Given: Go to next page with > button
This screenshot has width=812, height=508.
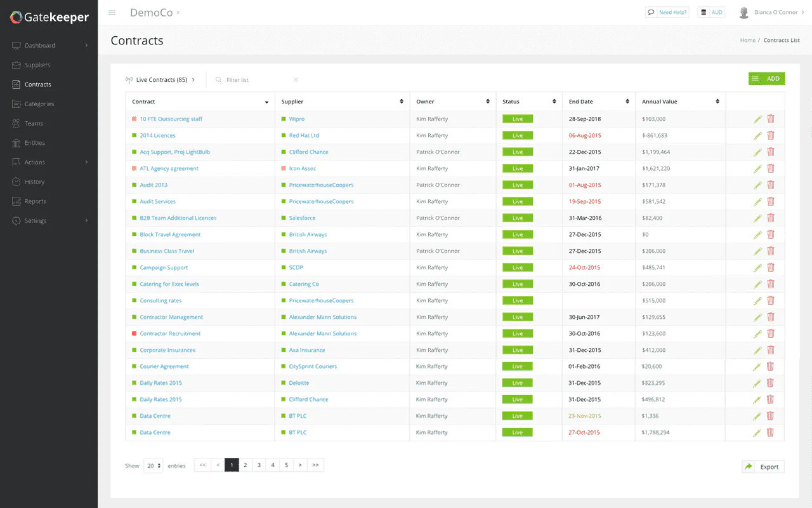Looking at the screenshot, I should (301, 465).
